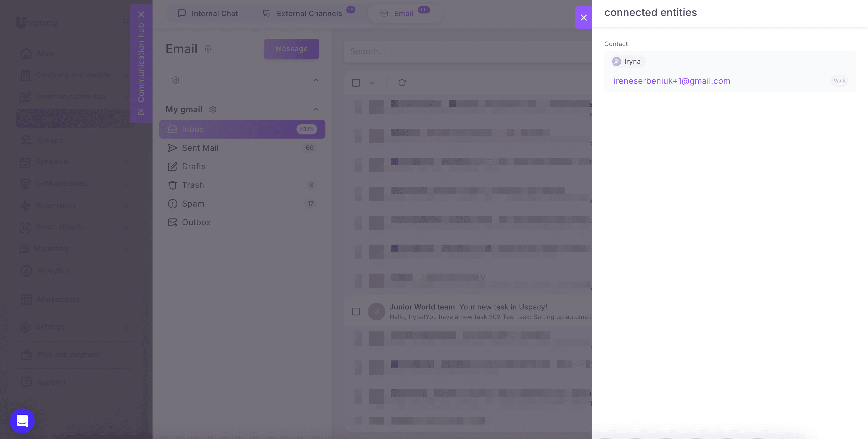The image size is (868, 439).
Task: Click the Smart objects icon
Action: click(25, 227)
